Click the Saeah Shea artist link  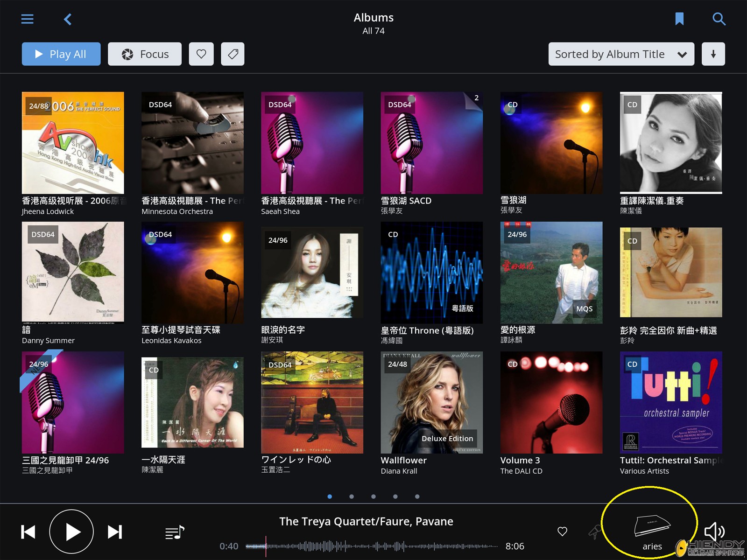(280, 211)
